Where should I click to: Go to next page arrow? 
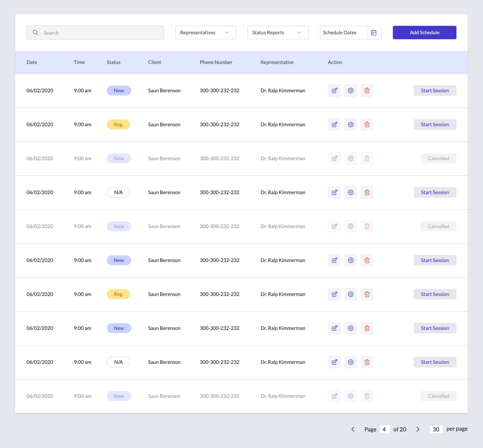coord(418,429)
